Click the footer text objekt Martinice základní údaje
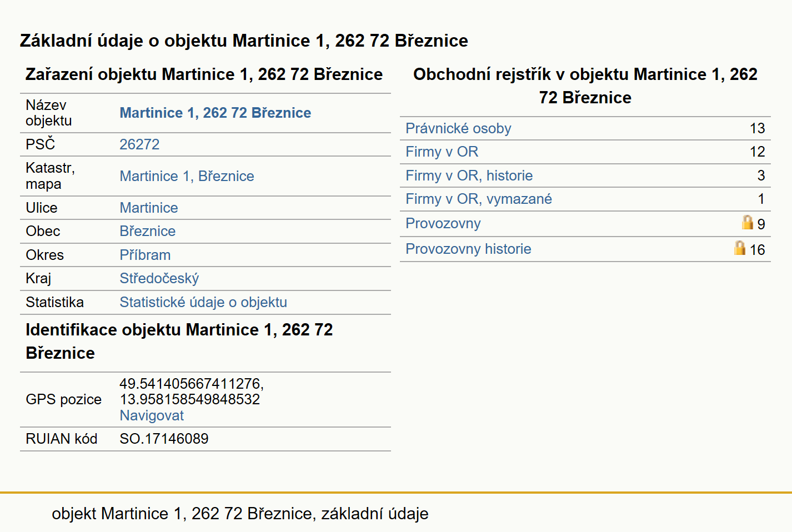Screen dimensions: 792x532 click(x=240, y=514)
